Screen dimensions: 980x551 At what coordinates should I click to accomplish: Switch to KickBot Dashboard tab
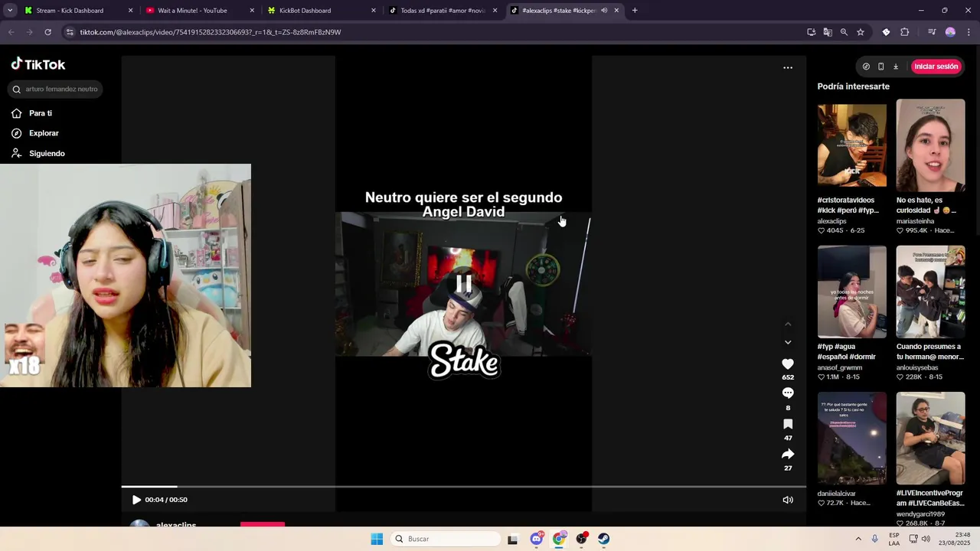tap(322, 11)
